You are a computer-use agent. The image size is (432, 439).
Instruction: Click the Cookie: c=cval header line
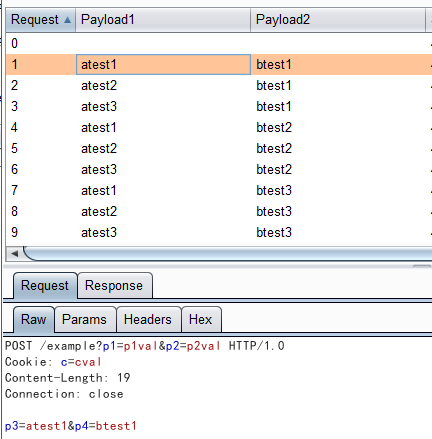click(53, 362)
